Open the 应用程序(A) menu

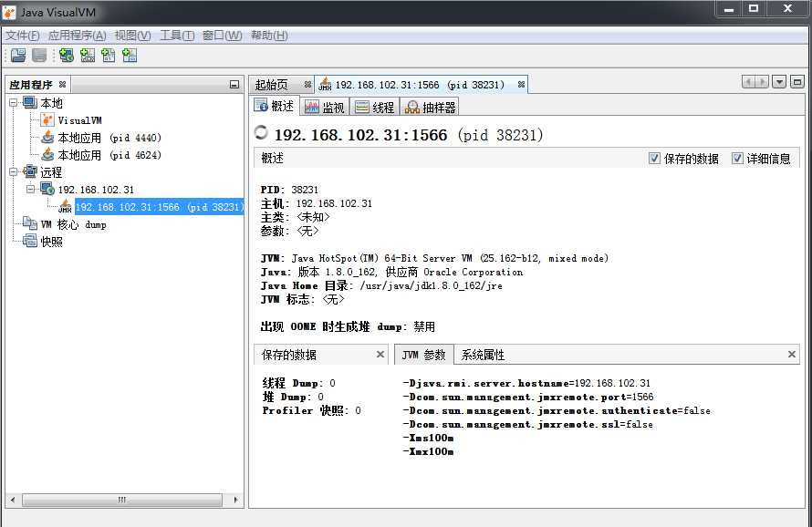click(78, 36)
